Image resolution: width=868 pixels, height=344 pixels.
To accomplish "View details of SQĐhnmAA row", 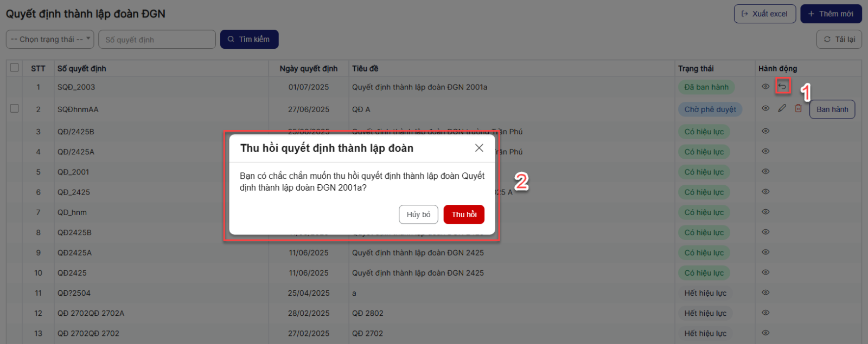I will coord(765,108).
